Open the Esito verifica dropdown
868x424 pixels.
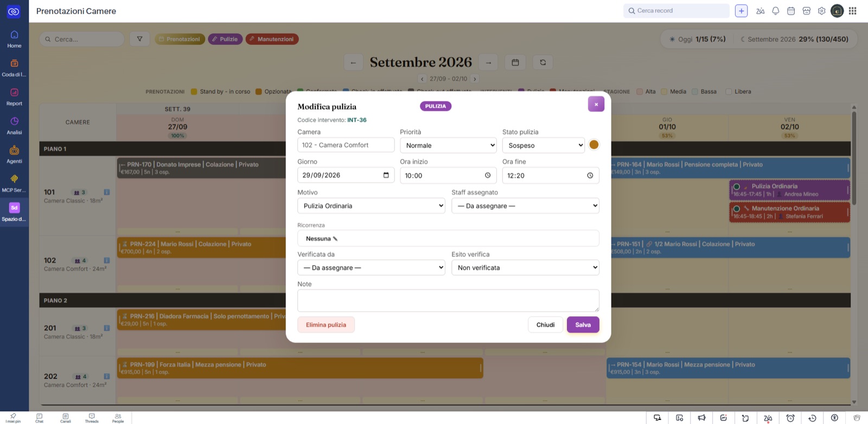pos(525,267)
